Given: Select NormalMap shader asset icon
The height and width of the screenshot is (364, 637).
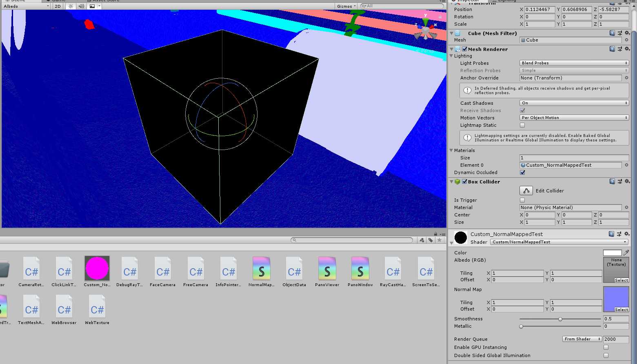Looking at the screenshot, I should (262, 268).
